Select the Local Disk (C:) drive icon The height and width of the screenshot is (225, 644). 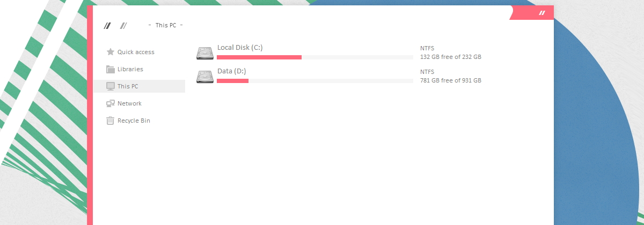[x=205, y=53]
